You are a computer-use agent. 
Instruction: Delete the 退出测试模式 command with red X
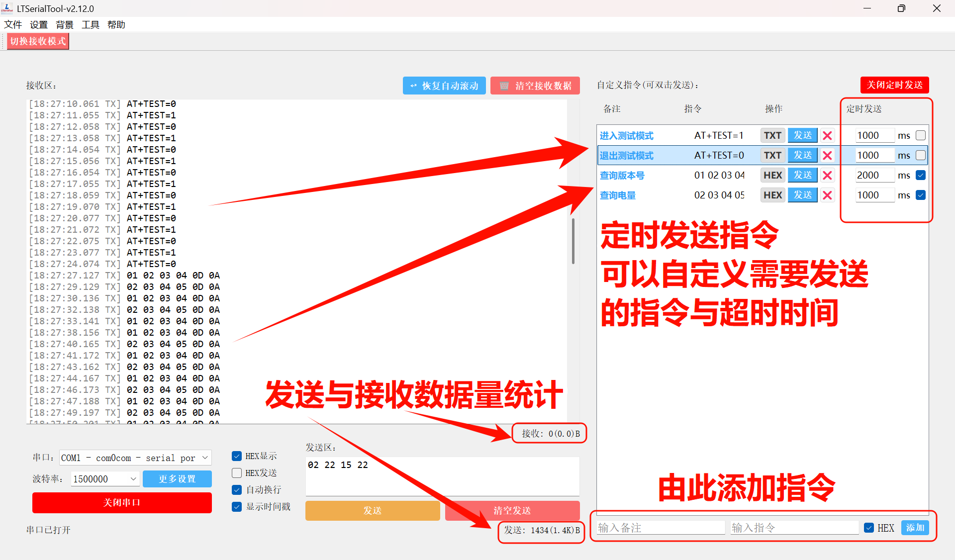pos(827,155)
